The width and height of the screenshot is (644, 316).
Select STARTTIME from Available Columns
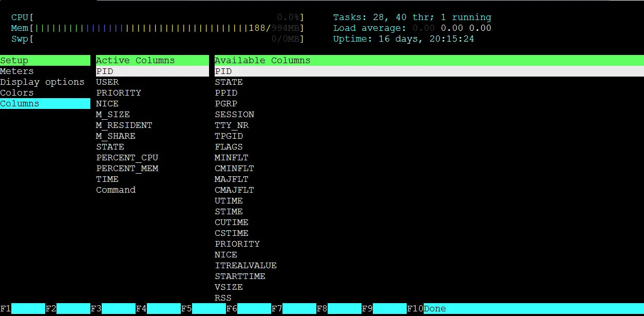coord(240,276)
